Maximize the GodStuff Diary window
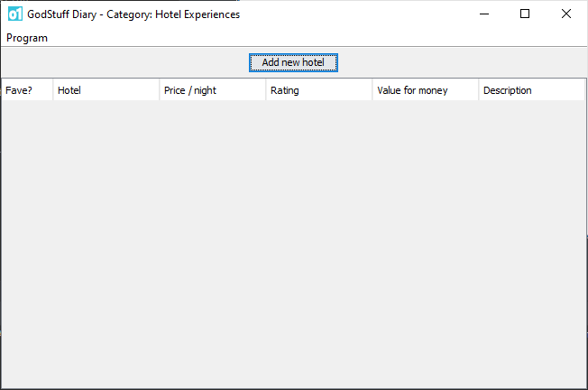Image resolution: width=588 pixels, height=390 pixels. tap(525, 14)
